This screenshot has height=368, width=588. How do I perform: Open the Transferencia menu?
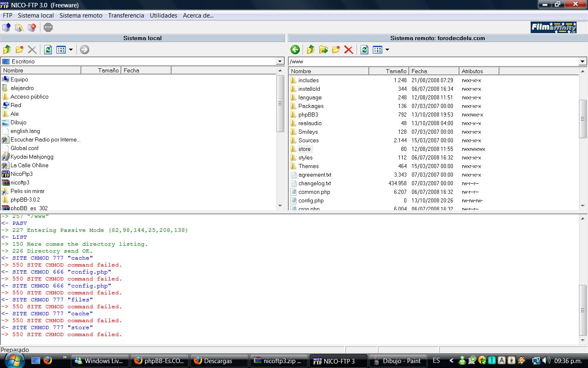126,16
